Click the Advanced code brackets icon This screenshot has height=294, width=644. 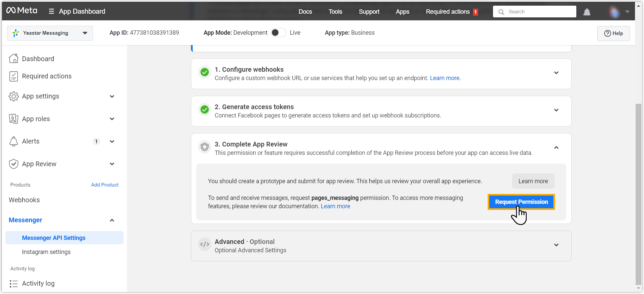click(x=205, y=244)
